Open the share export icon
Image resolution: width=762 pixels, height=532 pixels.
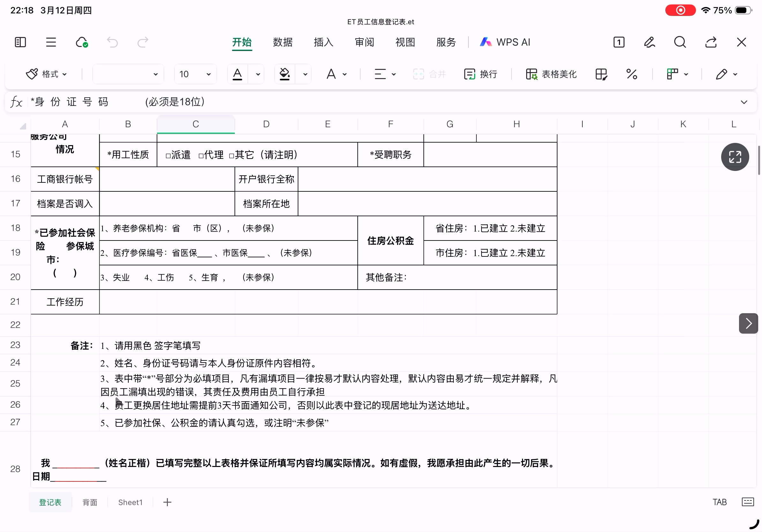pos(711,42)
